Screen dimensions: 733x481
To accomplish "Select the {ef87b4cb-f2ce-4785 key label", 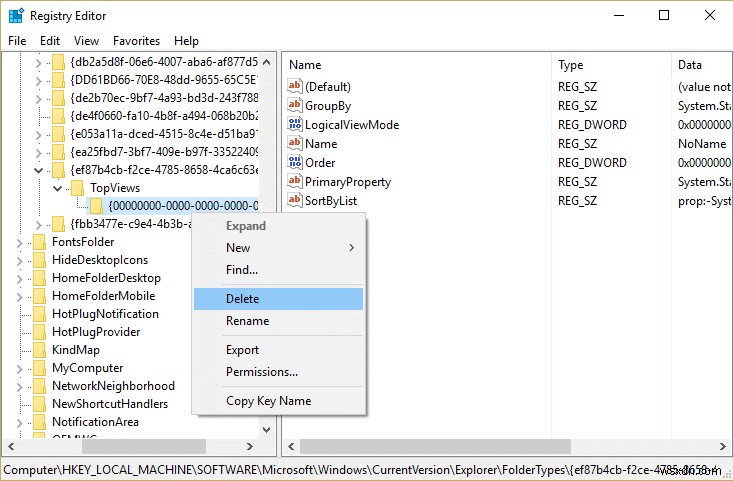I will pyautogui.click(x=165, y=170).
